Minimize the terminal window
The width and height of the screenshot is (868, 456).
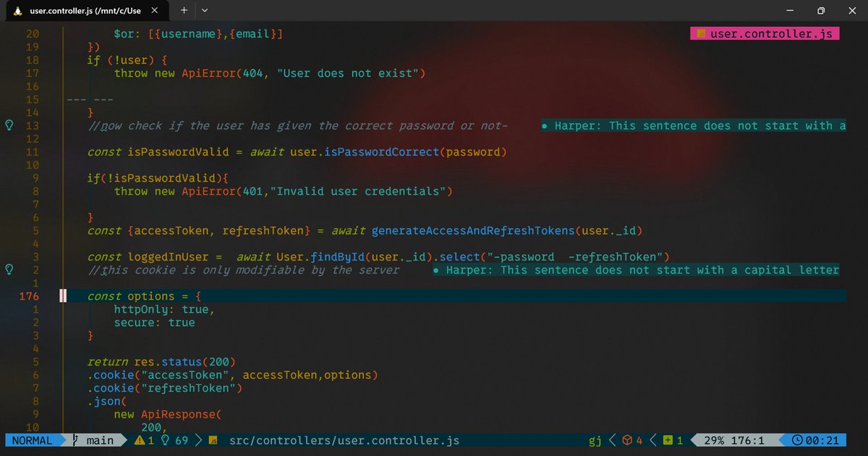pos(788,10)
